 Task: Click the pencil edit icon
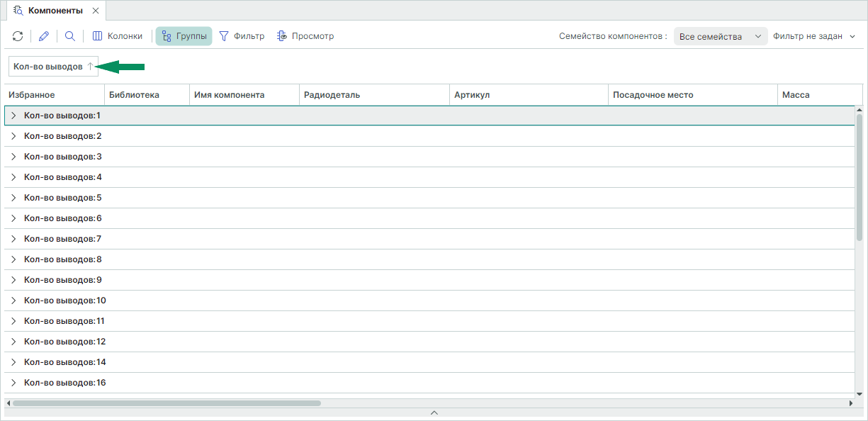point(44,36)
